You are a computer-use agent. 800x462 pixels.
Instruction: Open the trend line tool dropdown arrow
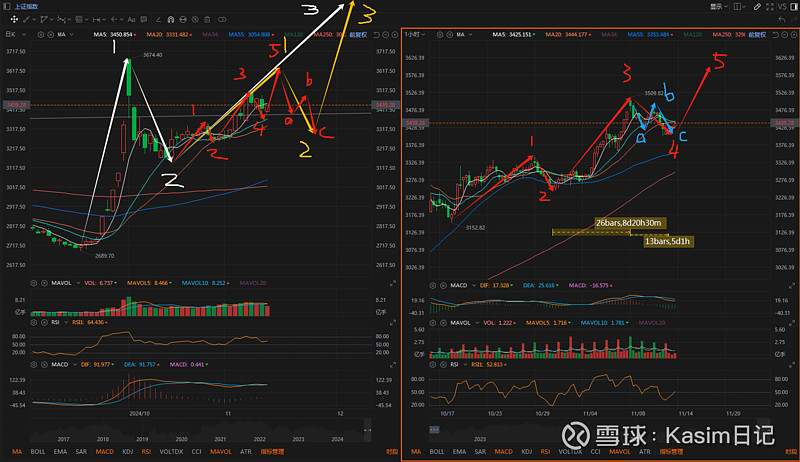[x=34, y=19]
